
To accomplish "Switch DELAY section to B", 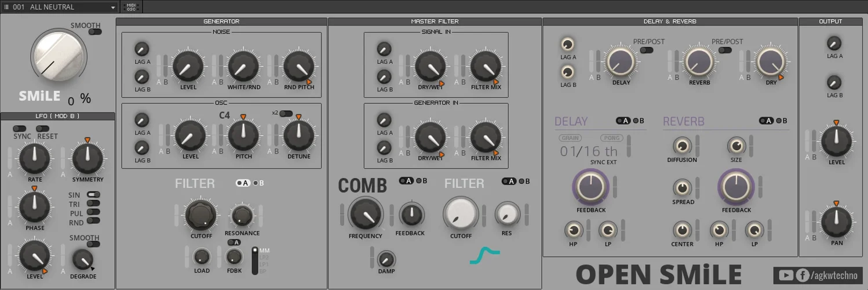I will (x=638, y=121).
